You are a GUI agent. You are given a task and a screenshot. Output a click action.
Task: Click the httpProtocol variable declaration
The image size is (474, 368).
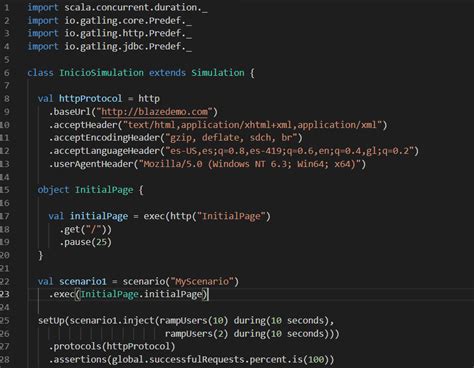(x=91, y=99)
